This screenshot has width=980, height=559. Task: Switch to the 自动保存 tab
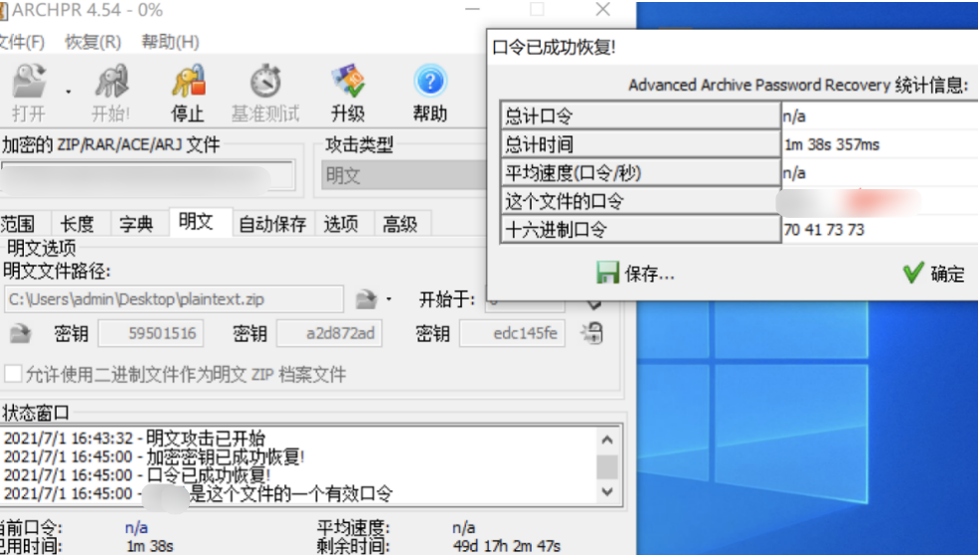point(273,224)
